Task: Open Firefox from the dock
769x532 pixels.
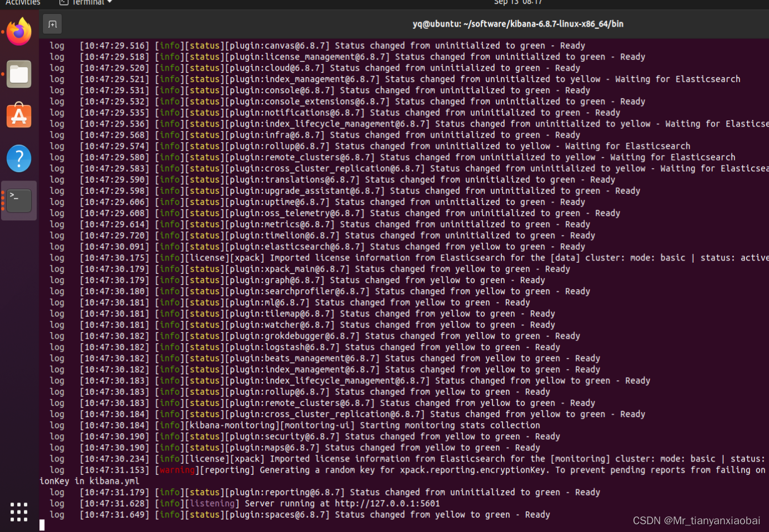Action: point(19,32)
